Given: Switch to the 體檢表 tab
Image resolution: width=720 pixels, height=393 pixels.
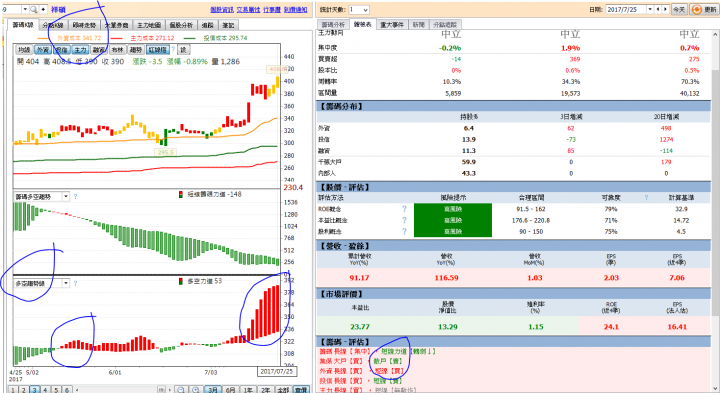Looking at the screenshot, I should pos(363,25).
